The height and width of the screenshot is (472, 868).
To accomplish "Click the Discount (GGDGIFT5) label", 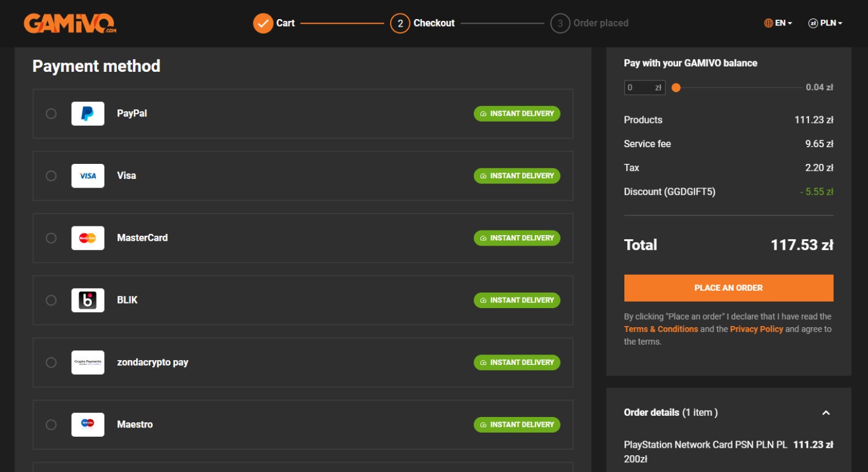I will 670,192.
